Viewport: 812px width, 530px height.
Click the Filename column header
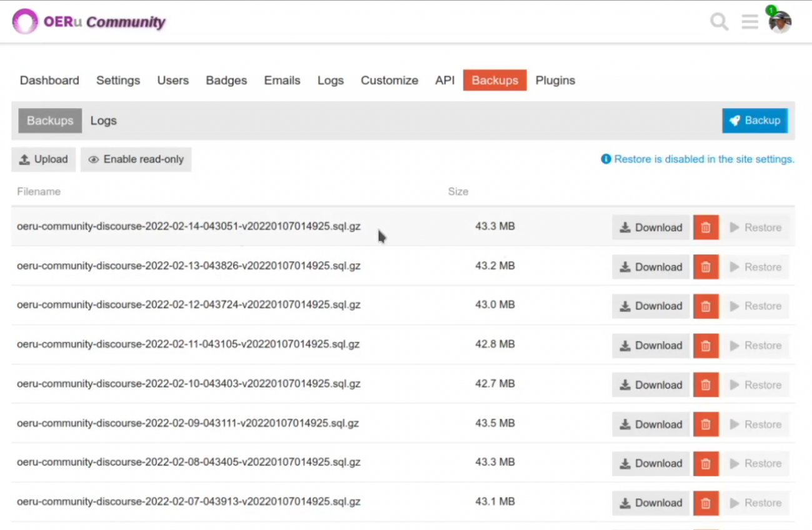39,192
